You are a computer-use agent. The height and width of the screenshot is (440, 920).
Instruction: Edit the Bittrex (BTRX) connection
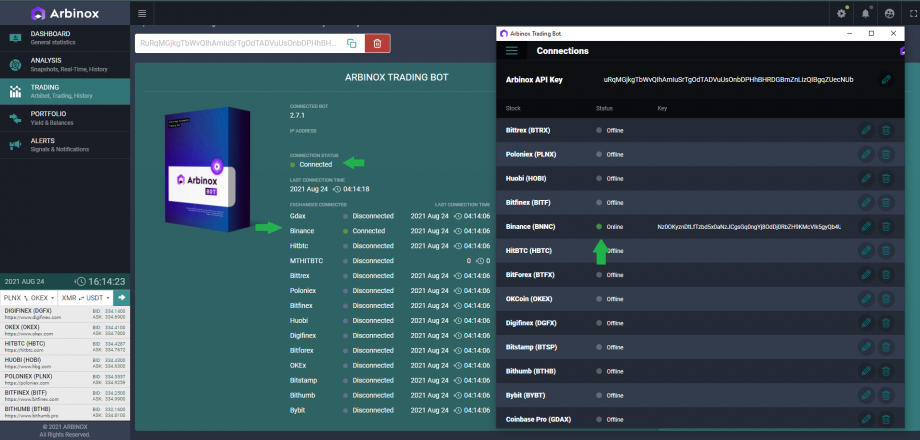[x=866, y=130]
